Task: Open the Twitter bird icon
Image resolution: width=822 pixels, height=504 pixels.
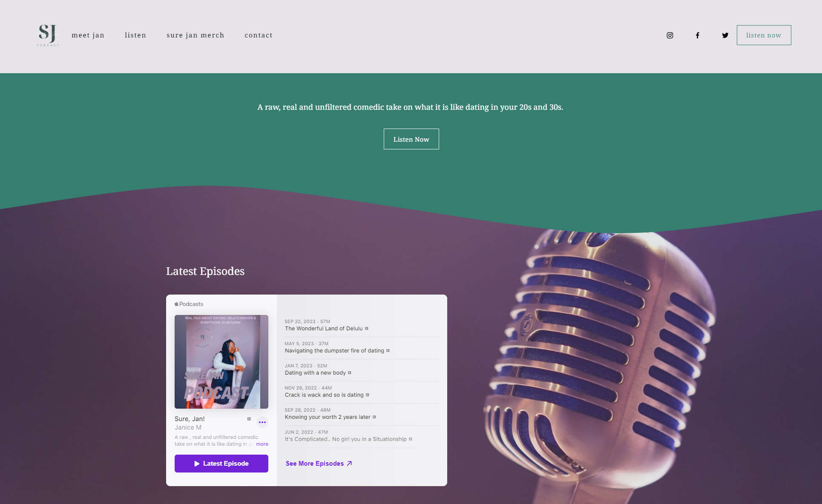Action: click(725, 35)
